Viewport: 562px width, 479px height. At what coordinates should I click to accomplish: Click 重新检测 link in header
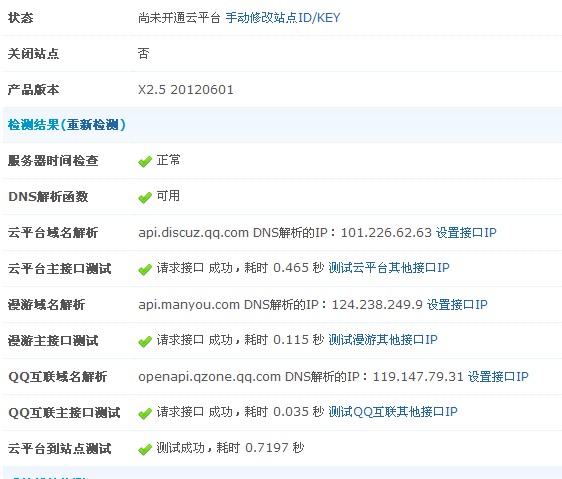92,125
